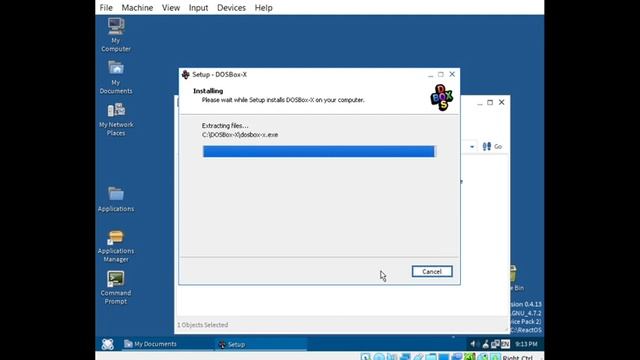Click the DOSBox-X logo in the setup header
The image size is (640, 360).
(441, 97)
